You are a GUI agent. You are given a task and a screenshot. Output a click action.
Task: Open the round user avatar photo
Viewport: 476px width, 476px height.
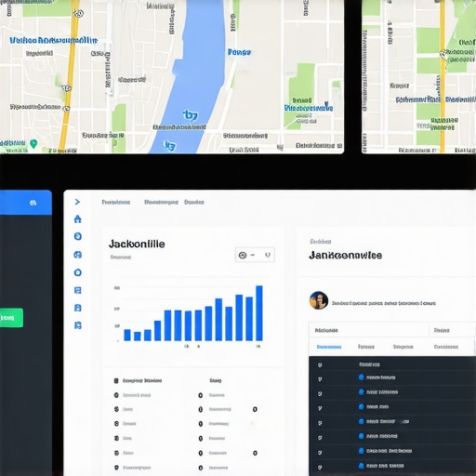319,300
